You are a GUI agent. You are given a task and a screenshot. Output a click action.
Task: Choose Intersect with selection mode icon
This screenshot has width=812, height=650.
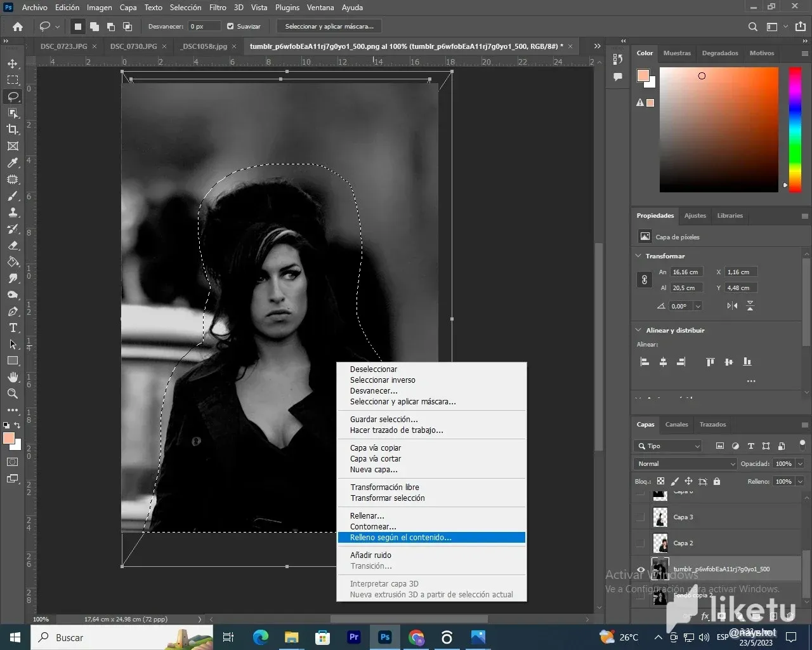coord(128,27)
